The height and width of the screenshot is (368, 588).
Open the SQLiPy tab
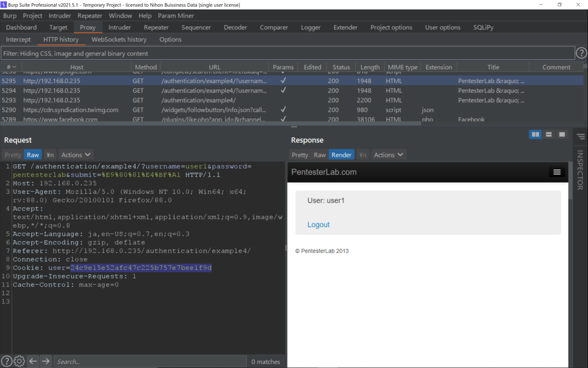coord(484,27)
